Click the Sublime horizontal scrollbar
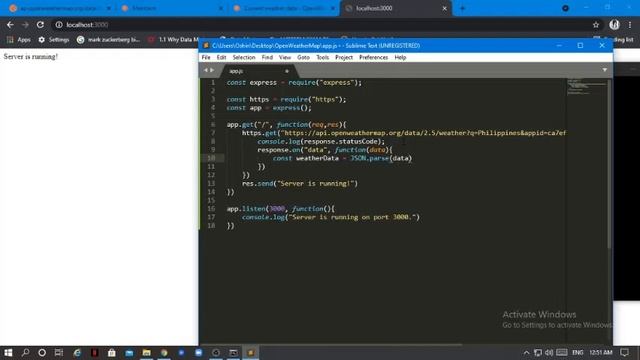 click(x=331, y=344)
